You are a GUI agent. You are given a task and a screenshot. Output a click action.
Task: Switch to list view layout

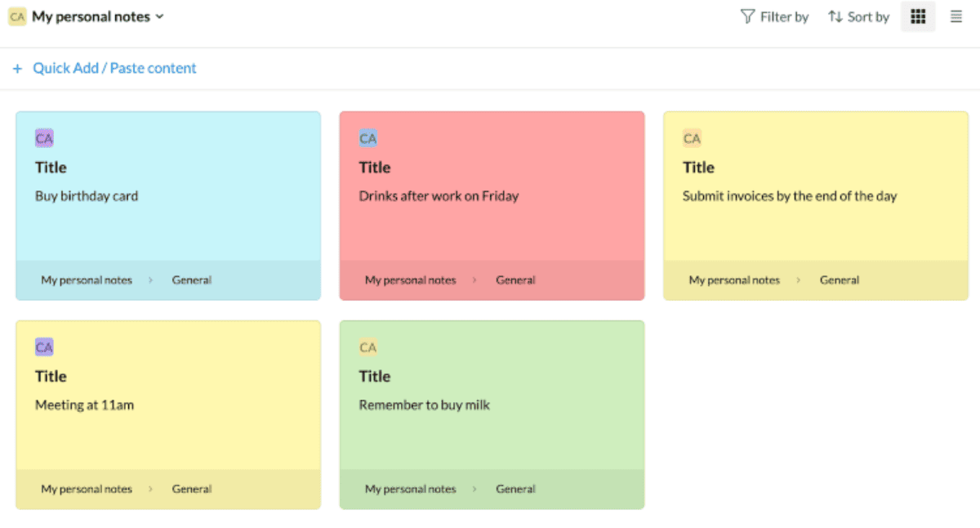tap(956, 16)
